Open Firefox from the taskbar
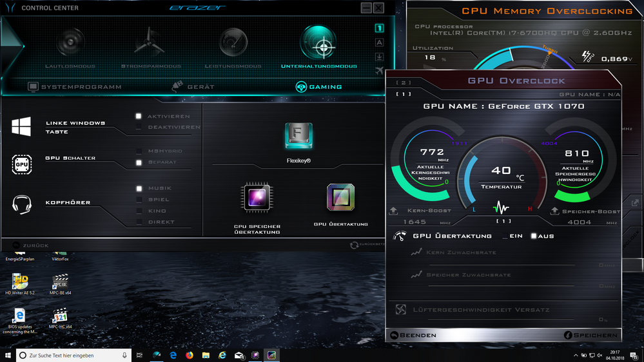644x362 pixels. click(190, 355)
